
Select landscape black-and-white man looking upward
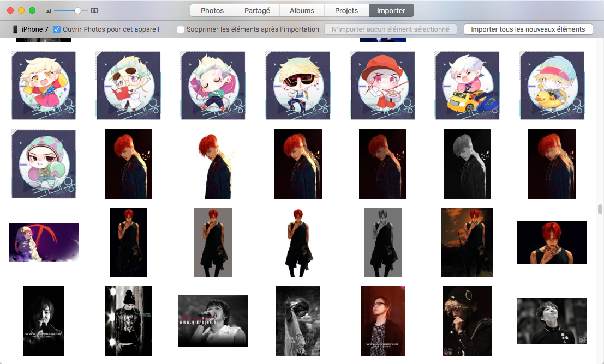(x=552, y=321)
